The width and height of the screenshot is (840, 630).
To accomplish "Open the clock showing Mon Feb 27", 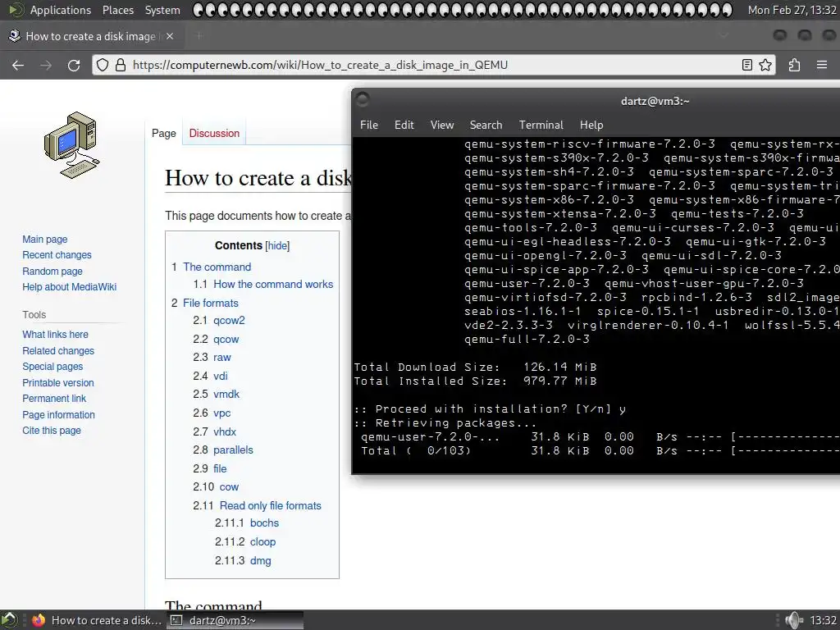I will pos(792,10).
